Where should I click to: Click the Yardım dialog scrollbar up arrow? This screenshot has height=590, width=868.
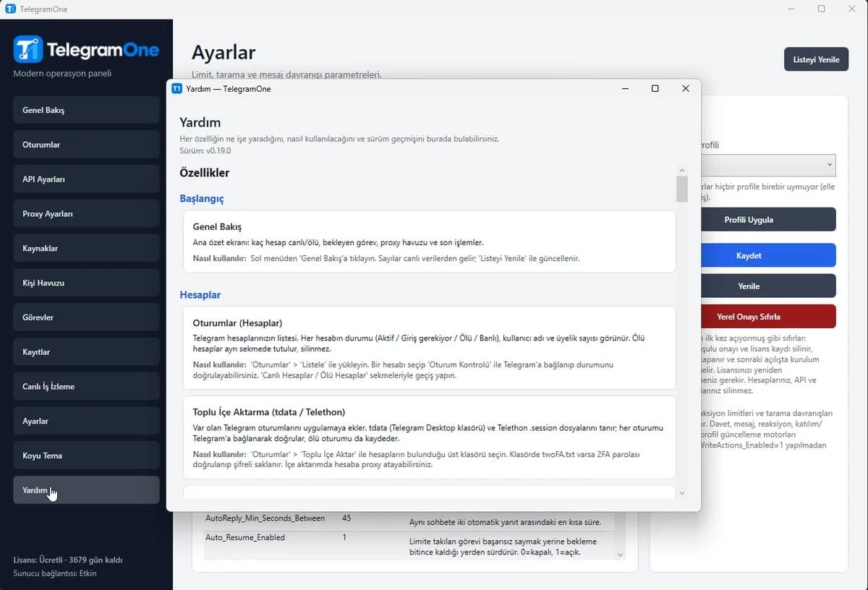(681, 170)
